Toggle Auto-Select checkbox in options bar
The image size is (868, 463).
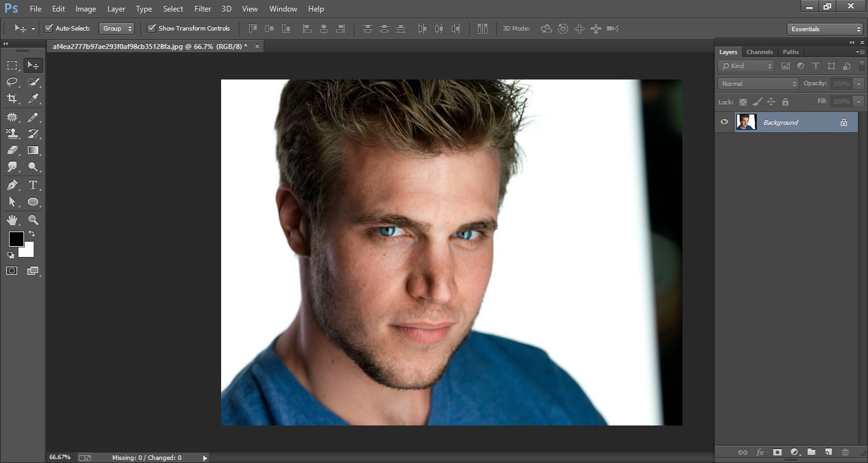pyautogui.click(x=49, y=28)
